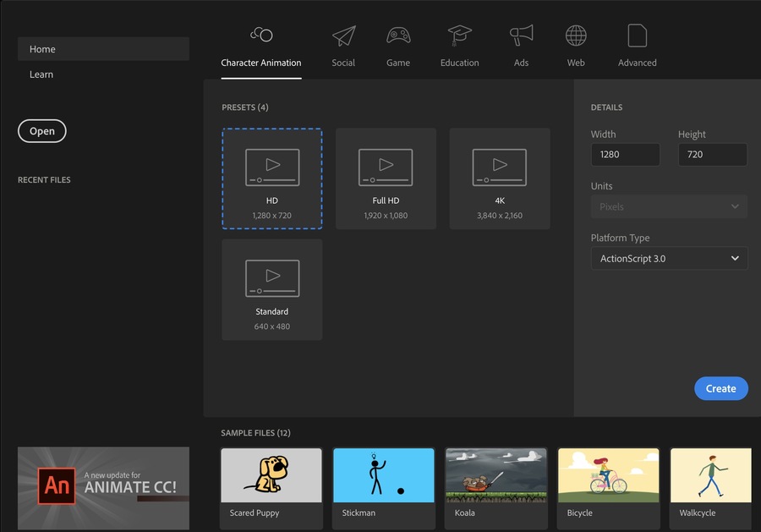761x532 pixels.
Task: Click the blue Create button
Action: coord(720,388)
